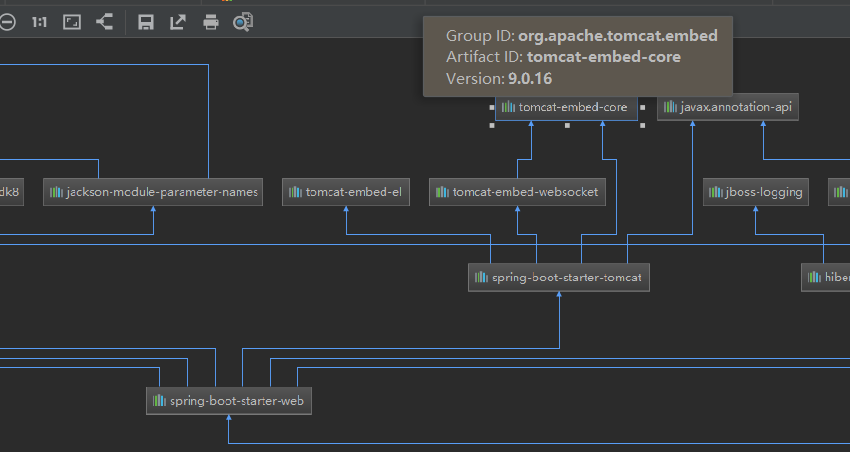Screen dimensions: 850x452
Task: Click the spring-boot-starter-web library icon
Action: pos(159,401)
